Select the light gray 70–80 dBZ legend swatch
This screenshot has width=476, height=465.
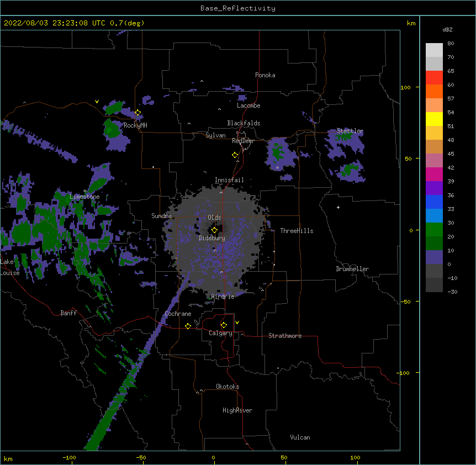(434, 50)
